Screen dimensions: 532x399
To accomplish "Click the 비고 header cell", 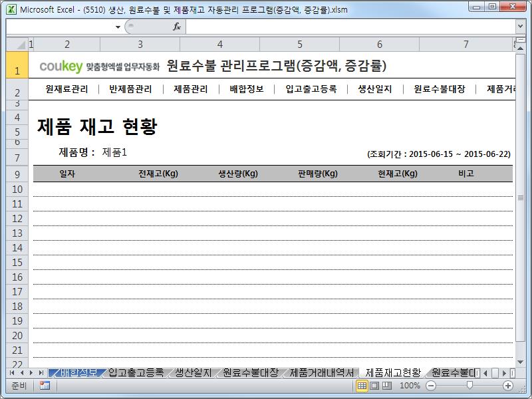I will [466, 174].
